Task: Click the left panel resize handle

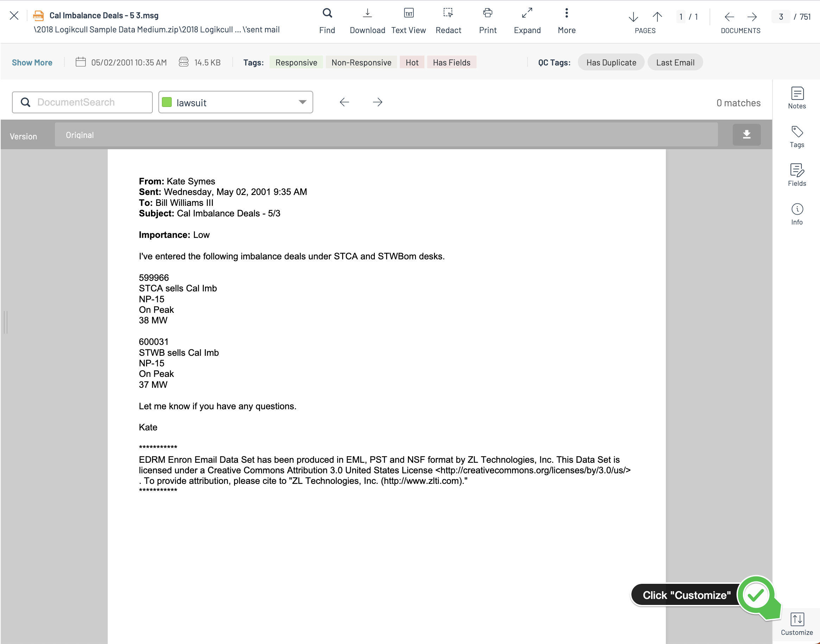Action: (6, 322)
